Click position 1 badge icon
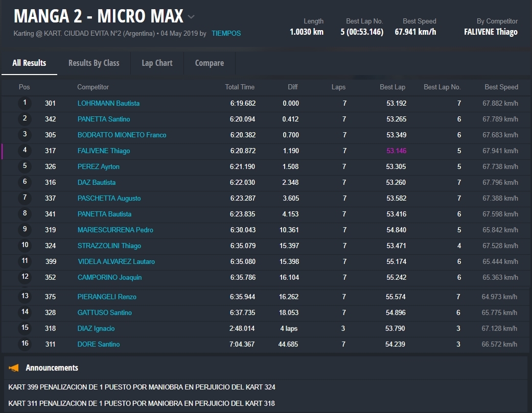Image resolution: width=532 pixels, height=413 pixels. coord(25,103)
